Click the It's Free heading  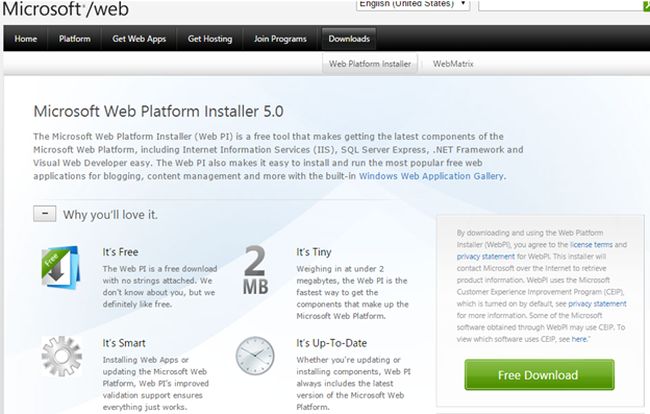[121, 252]
